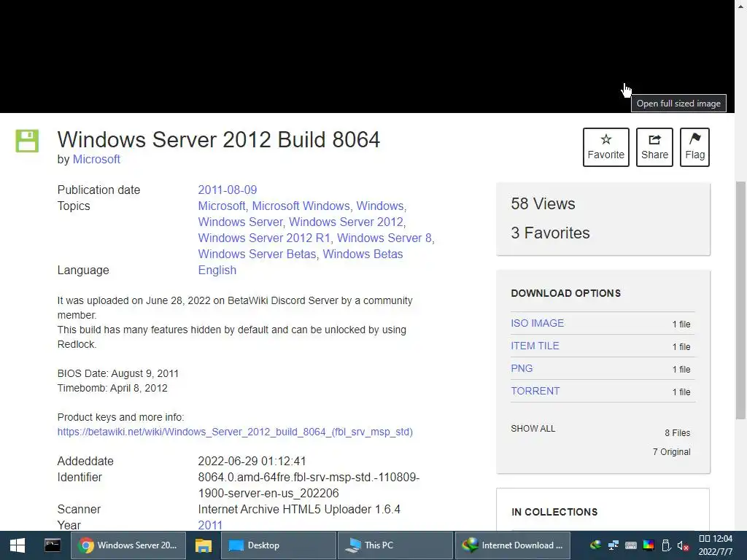The image size is (747, 560).
Task: Flag this item
Action: (x=694, y=147)
